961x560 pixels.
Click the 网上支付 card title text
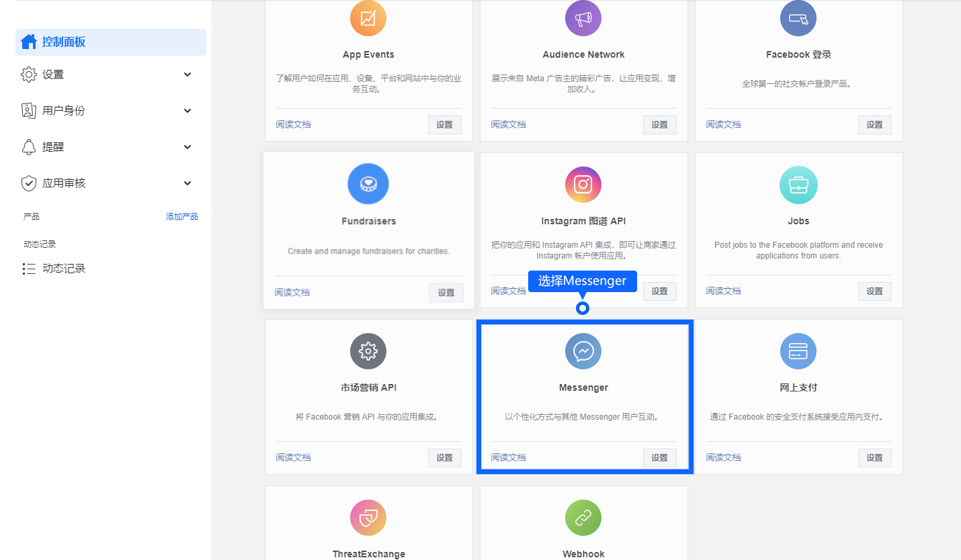(798, 387)
